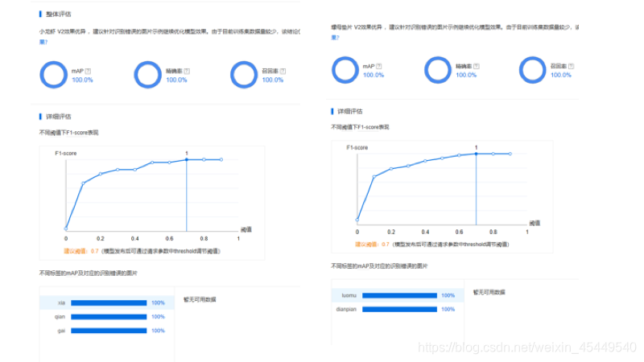Click threshold 0.3 point on xia/qian/gai F1 chart
The image size is (644, 362).
tap(118, 170)
